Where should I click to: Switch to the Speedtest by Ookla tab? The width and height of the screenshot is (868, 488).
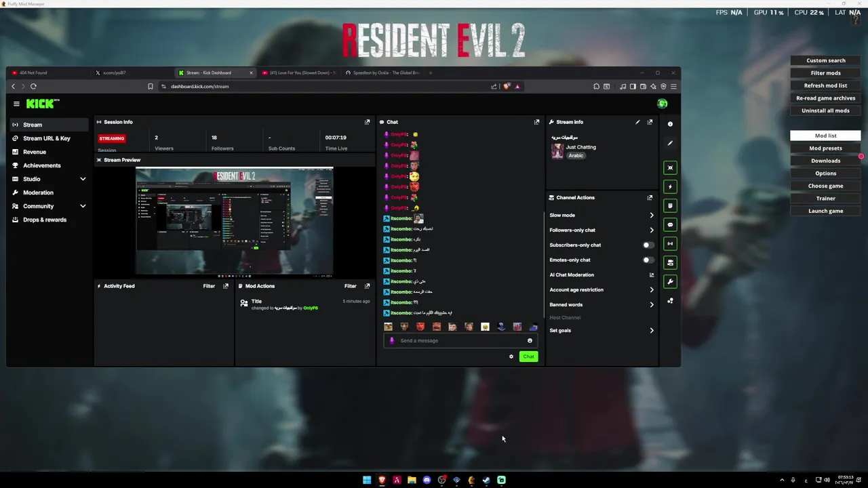click(383, 73)
